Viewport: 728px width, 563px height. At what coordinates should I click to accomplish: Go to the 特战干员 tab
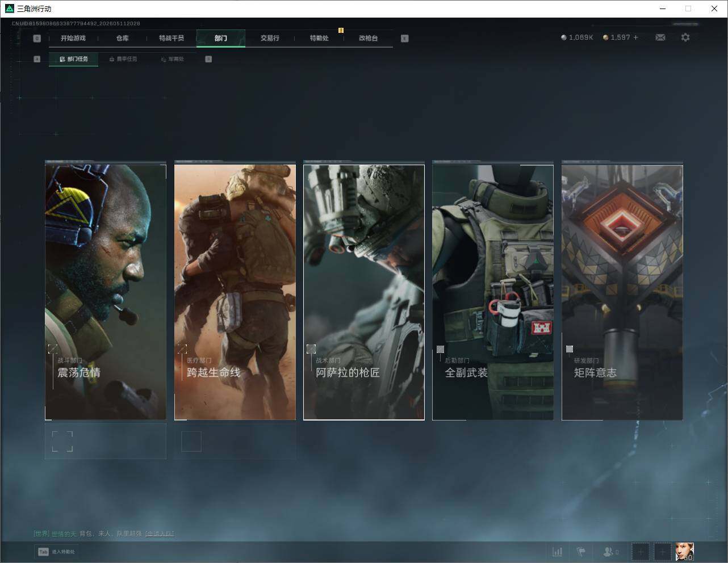(171, 38)
